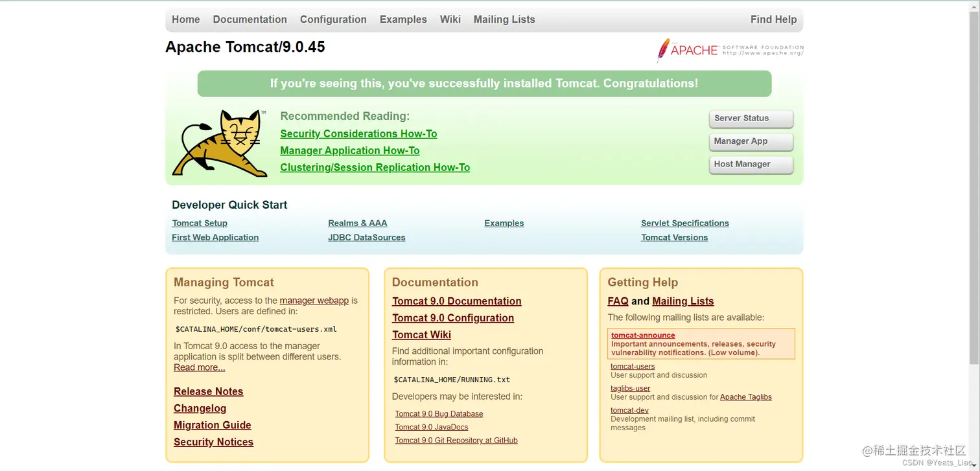Click Examples link under Developer Quick Start
Screen dimensions: 980x471
click(504, 224)
